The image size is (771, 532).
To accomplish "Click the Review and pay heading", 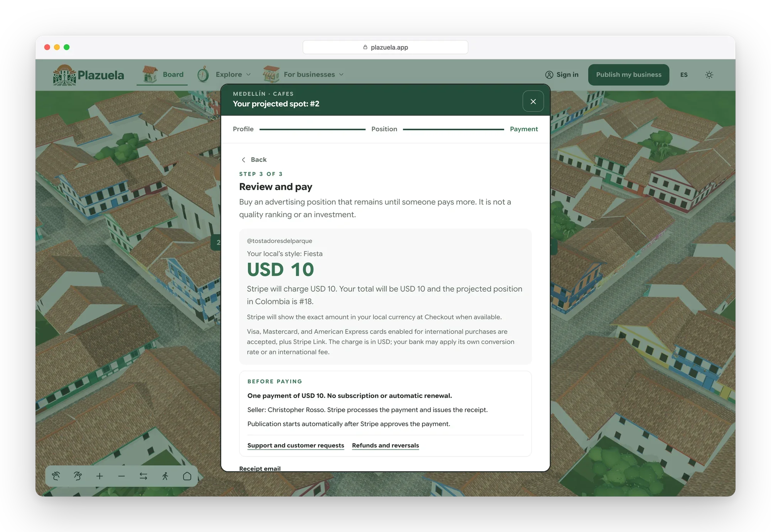I will tap(276, 187).
